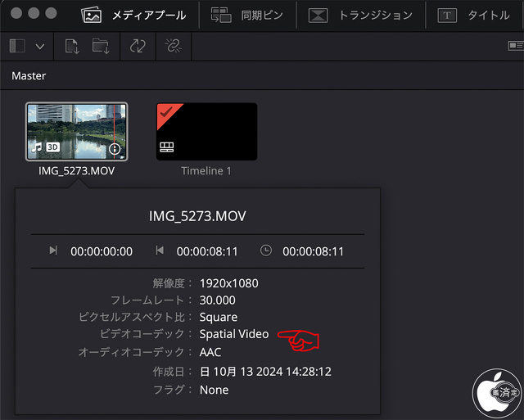Click the Timeline 1 name label
Screen dimensions: 524x420
point(206,171)
